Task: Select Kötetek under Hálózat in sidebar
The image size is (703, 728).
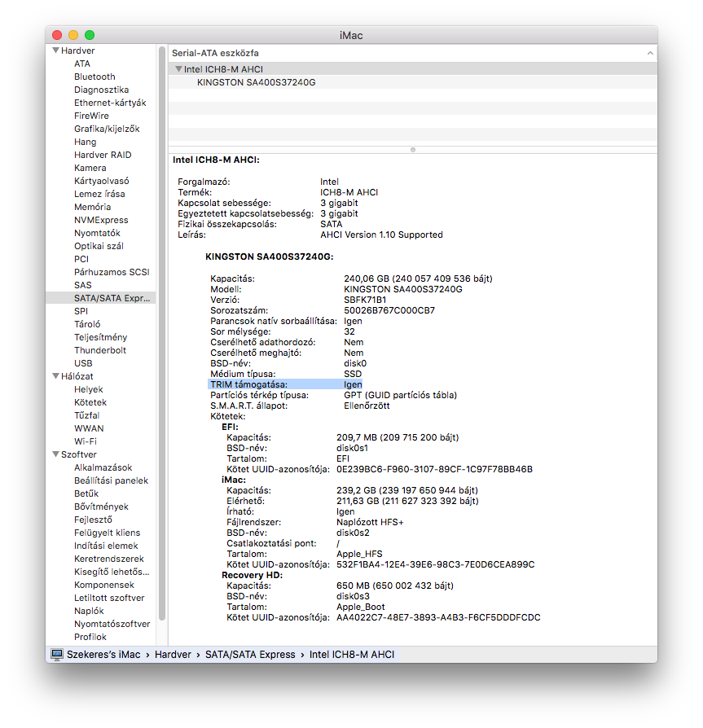Action: pyautogui.click(x=90, y=402)
